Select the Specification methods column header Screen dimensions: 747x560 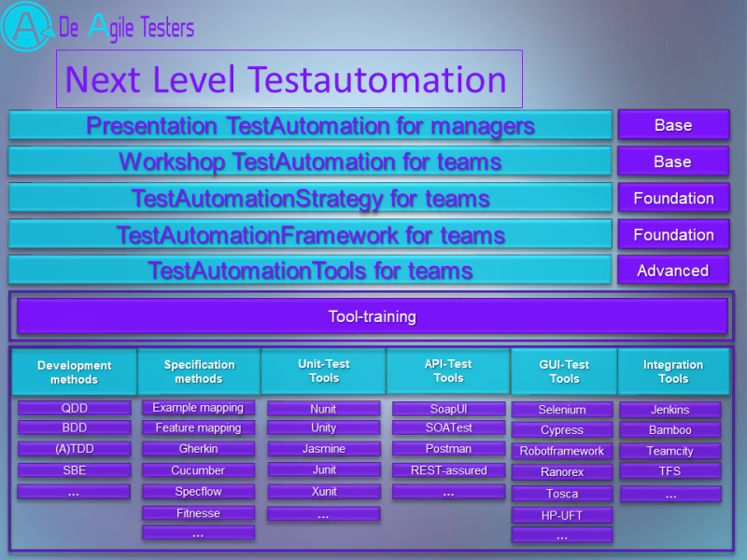(x=199, y=371)
